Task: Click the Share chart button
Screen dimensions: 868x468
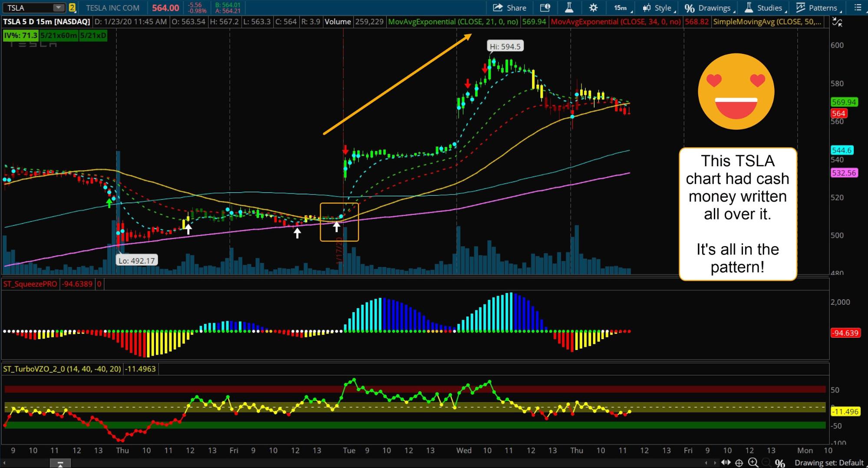Action: (509, 8)
